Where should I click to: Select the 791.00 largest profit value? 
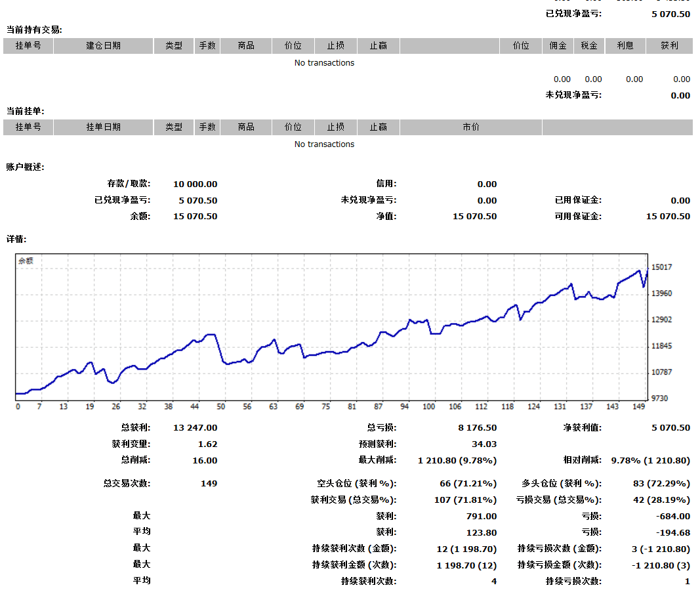point(482,516)
